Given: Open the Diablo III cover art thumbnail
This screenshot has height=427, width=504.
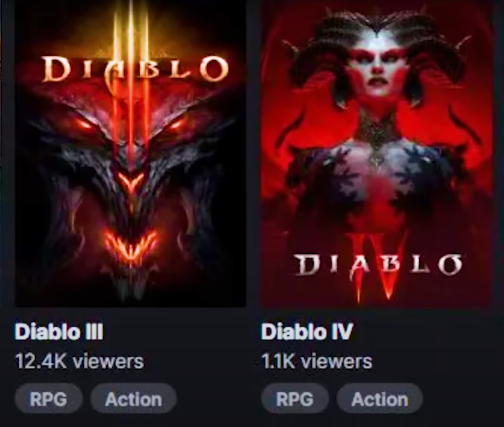Looking at the screenshot, I should [131, 153].
